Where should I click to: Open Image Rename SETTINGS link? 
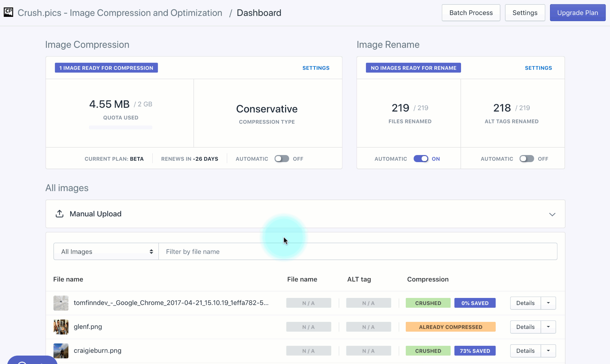tap(538, 68)
